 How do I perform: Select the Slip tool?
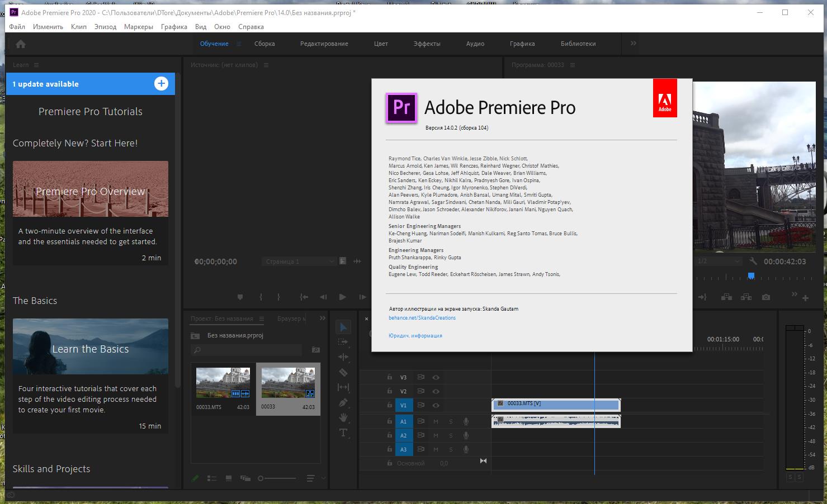(343, 387)
